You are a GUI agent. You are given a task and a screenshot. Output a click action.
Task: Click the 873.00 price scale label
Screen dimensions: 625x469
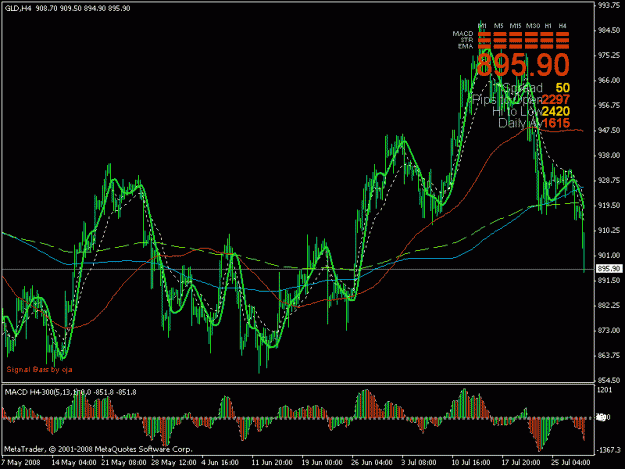pos(609,330)
